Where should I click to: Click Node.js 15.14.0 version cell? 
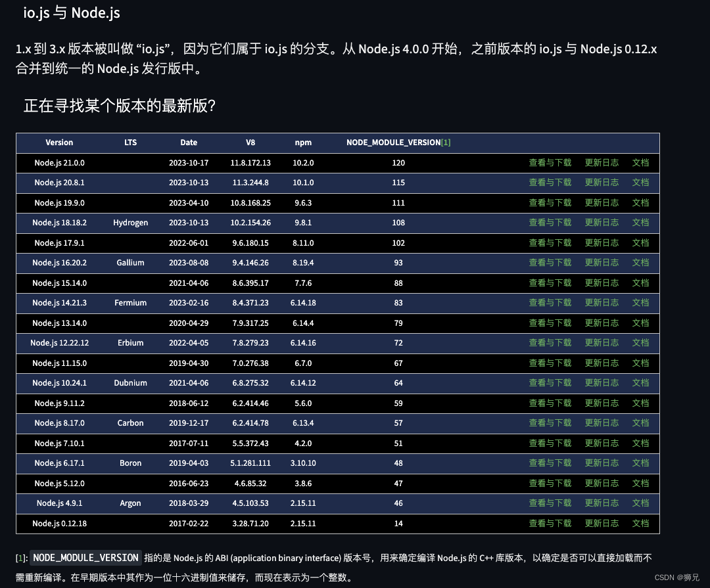[x=59, y=283]
